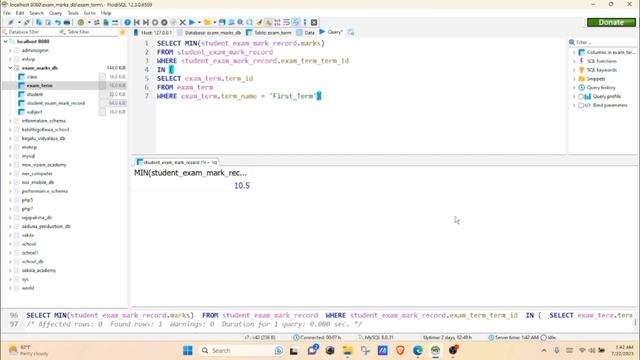Tick the Bind parameters checkbox

581,105
